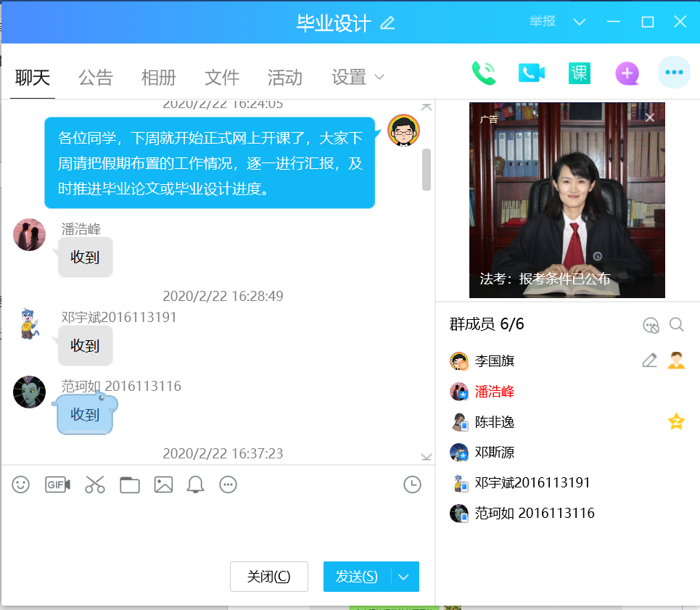The image size is (700, 610).
Task: Open the GIF recording tool
Action: (x=57, y=485)
